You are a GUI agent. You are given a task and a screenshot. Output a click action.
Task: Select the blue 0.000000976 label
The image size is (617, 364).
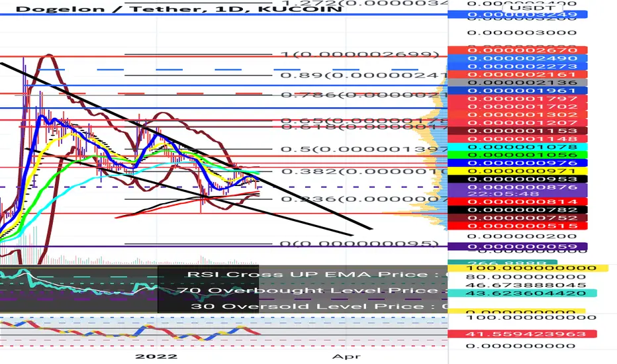coord(518,163)
